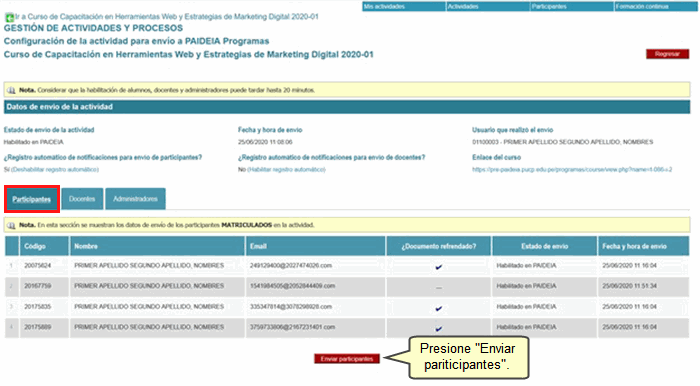
Task: Click checkmark icon for participant 20075624
Action: coord(438,267)
